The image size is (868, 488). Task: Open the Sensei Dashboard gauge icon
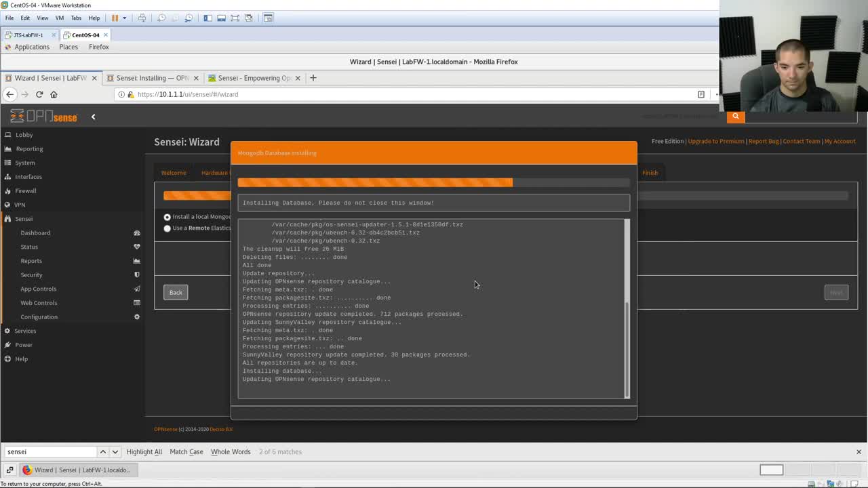pyautogui.click(x=136, y=232)
